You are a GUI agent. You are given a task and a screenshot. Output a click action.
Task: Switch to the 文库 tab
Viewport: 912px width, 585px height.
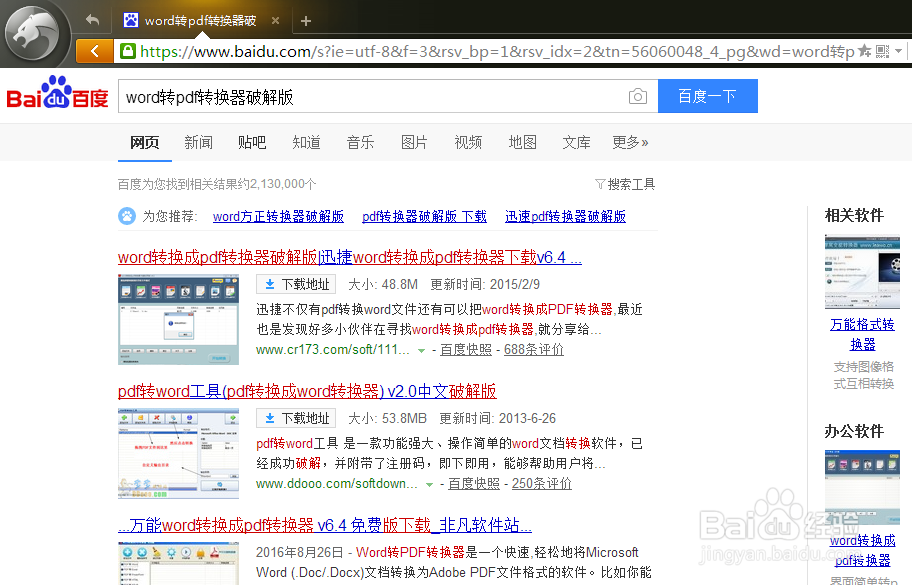tap(576, 142)
